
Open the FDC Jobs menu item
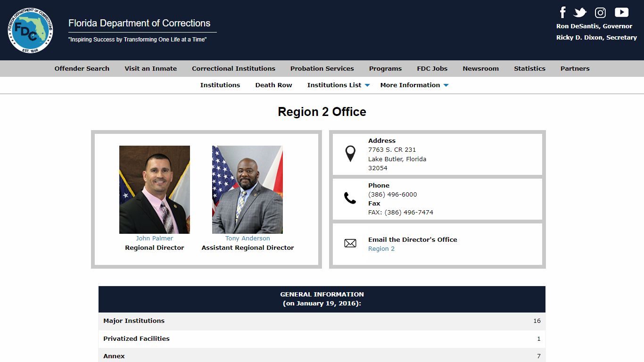tap(432, 68)
